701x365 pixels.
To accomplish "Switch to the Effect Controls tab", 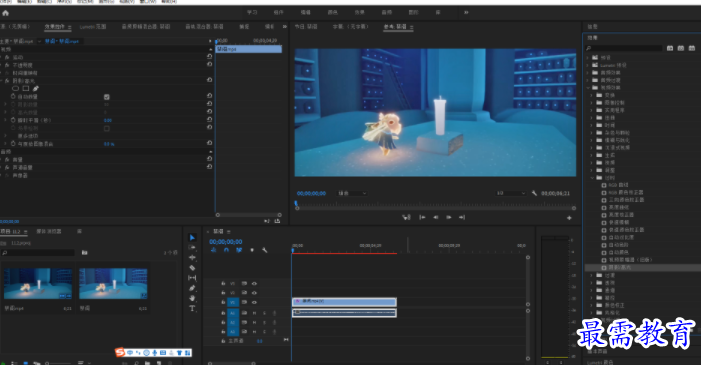I will [55, 27].
